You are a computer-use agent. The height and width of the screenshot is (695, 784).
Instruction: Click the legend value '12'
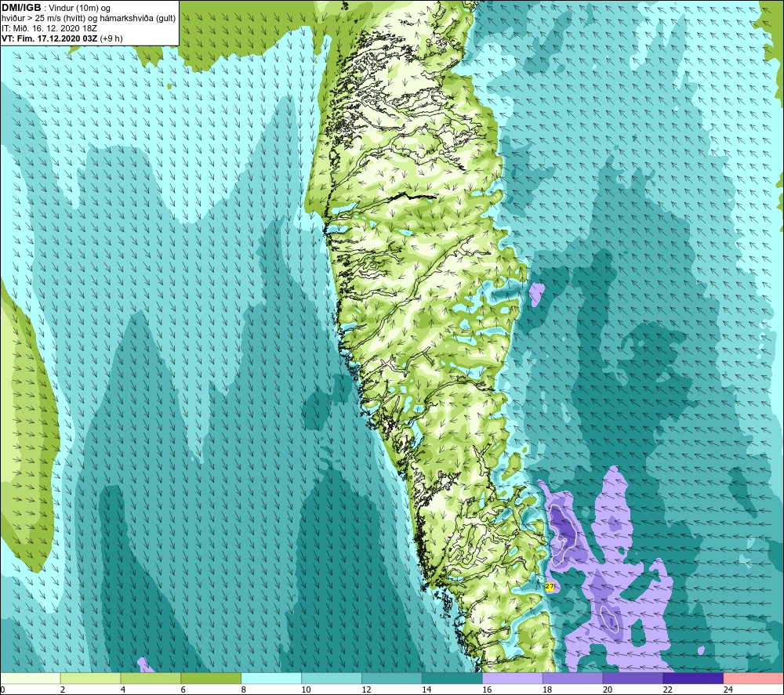tap(366, 690)
